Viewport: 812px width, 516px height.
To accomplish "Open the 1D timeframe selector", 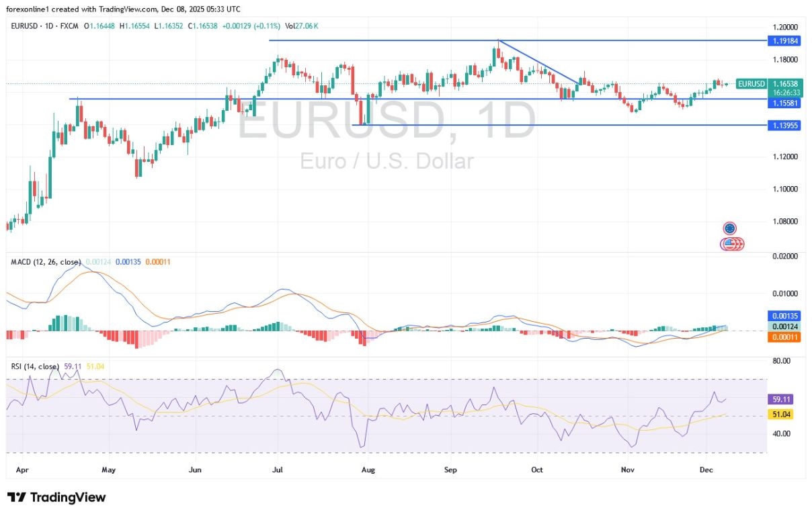I will click(49, 26).
